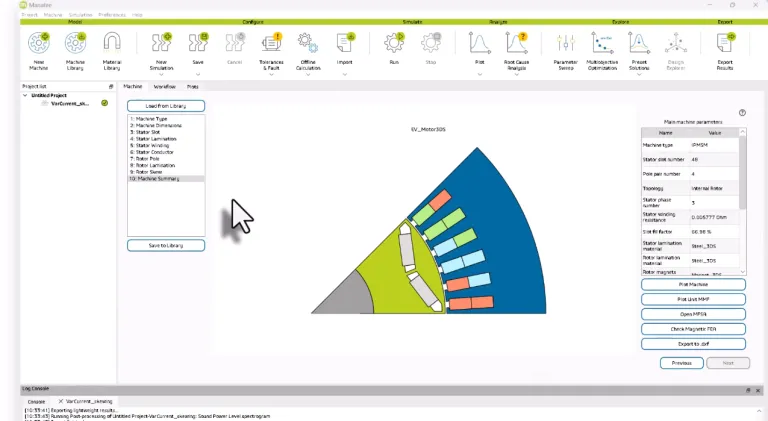768x421 pixels.
Task: Open the Material Library magnet icon
Action: (112, 43)
